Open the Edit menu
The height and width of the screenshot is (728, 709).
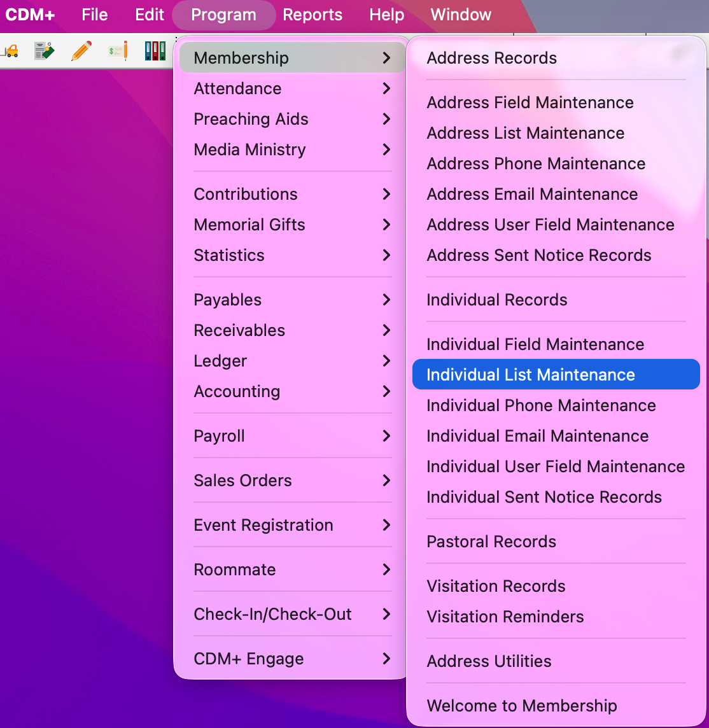[150, 15]
